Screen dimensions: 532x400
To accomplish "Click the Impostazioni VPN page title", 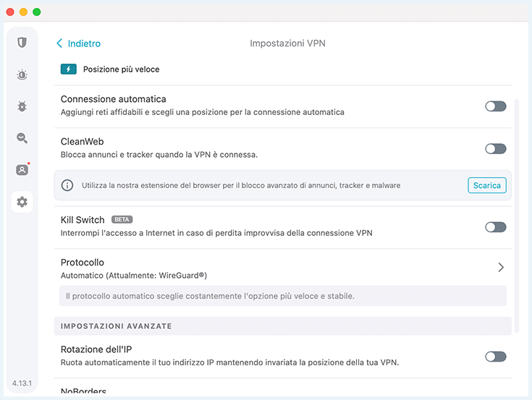I will click(x=288, y=43).
